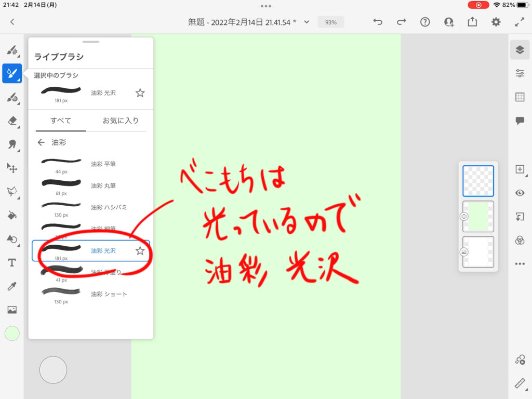Switch to the お気に入り tab
This screenshot has width=532, height=399.
pyautogui.click(x=121, y=121)
